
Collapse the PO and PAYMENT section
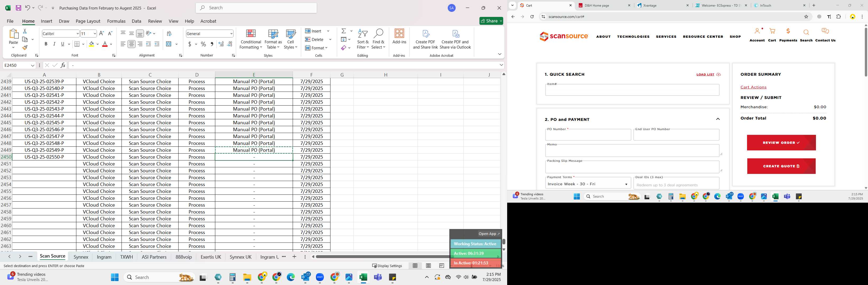tap(718, 119)
